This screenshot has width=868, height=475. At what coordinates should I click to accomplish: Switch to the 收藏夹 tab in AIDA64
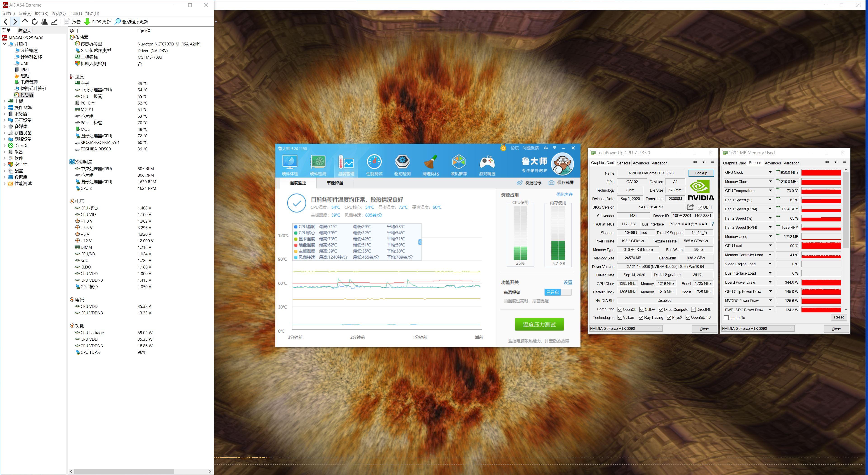(25, 30)
